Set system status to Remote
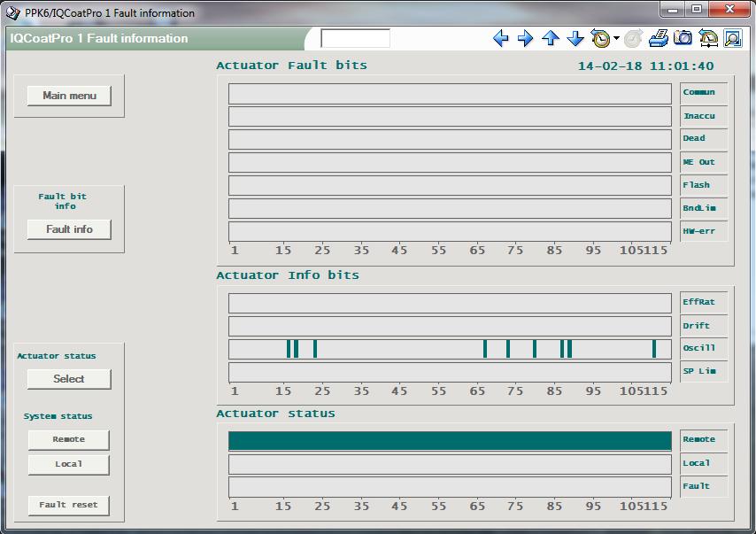The image size is (756, 534). tap(68, 439)
